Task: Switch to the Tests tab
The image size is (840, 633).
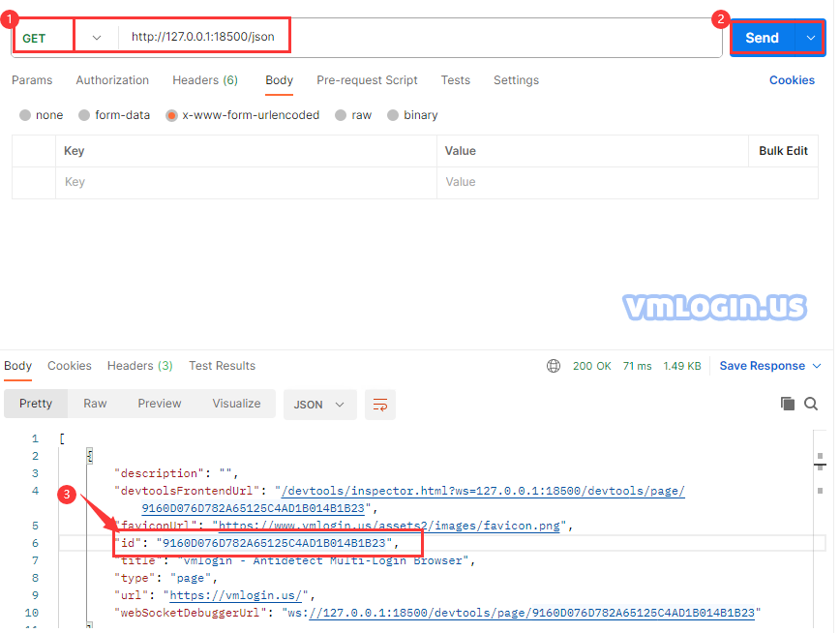Action: click(456, 80)
